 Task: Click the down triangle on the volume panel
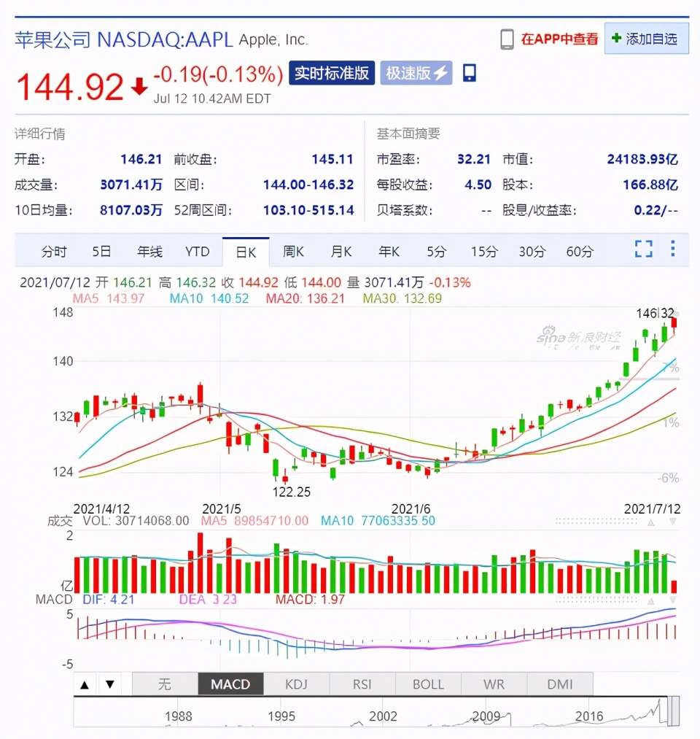[x=673, y=522]
